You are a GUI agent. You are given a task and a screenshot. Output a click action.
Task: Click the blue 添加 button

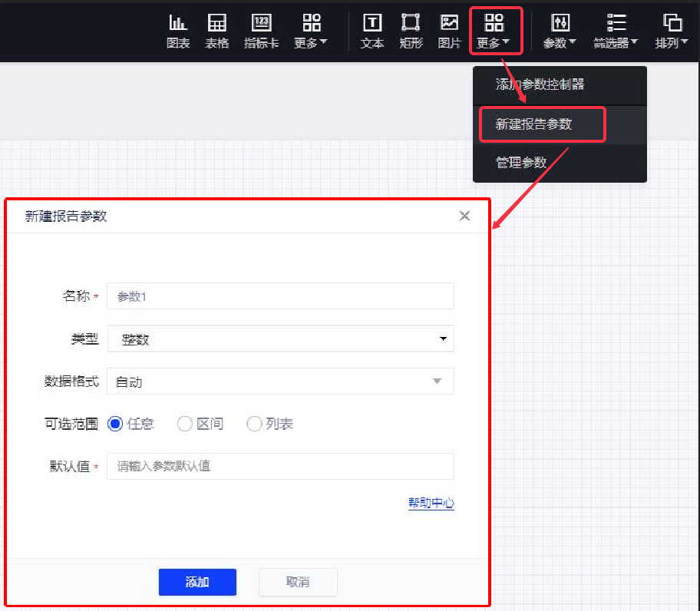click(197, 582)
